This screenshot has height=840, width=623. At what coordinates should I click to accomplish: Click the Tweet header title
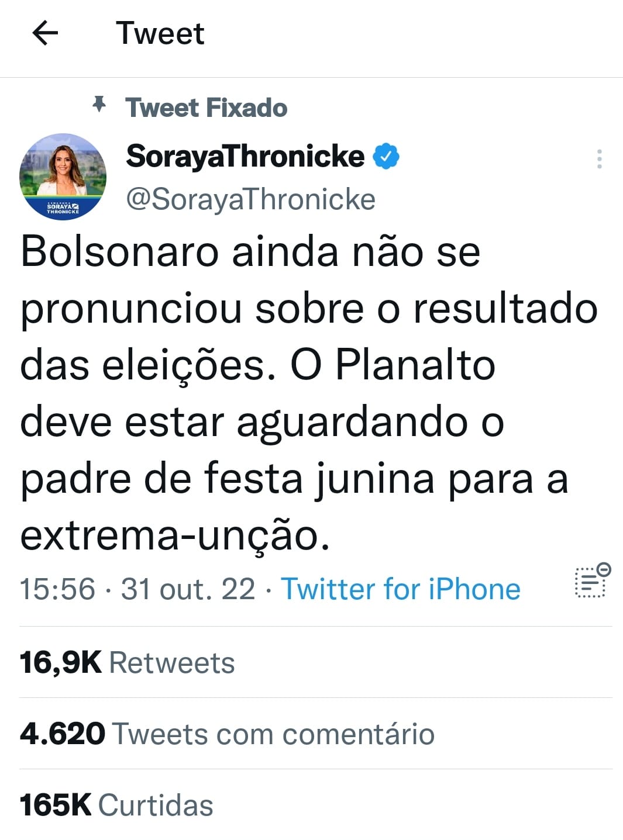(160, 33)
